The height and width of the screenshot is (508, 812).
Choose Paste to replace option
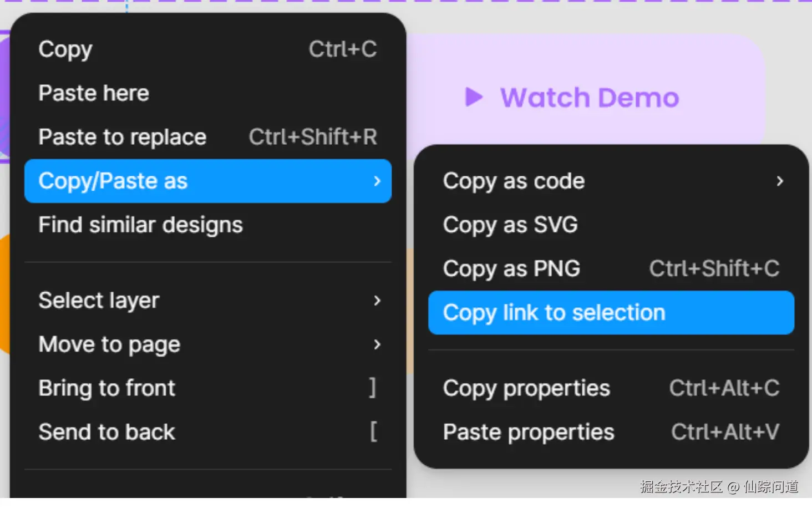click(208, 137)
